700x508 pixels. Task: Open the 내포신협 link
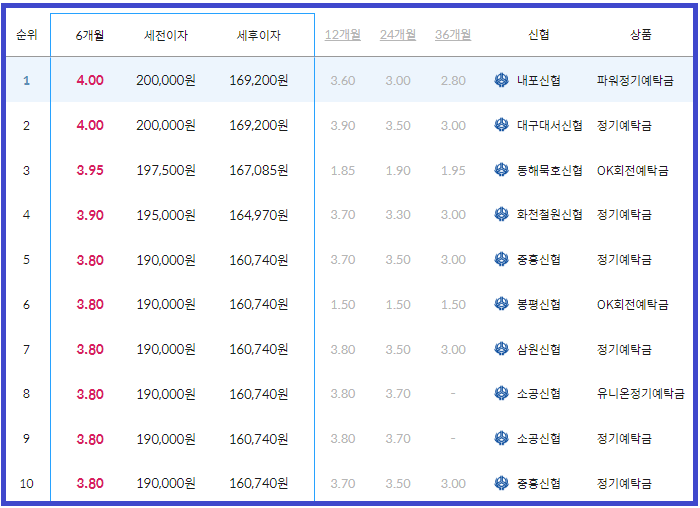[x=538, y=80]
